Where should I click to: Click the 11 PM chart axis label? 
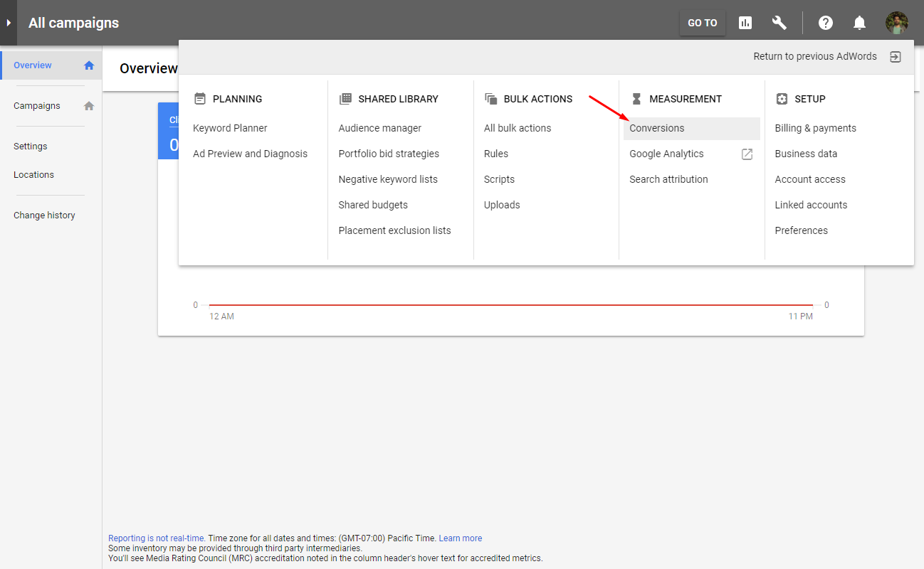pyautogui.click(x=800, y=317)
